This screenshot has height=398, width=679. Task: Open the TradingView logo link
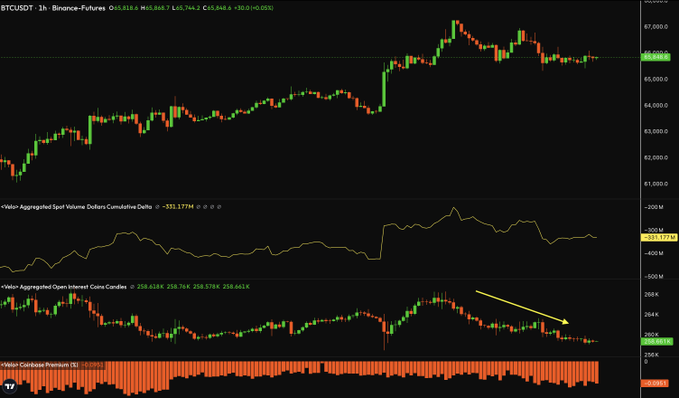pyautogui.click(x=10, y=386)
